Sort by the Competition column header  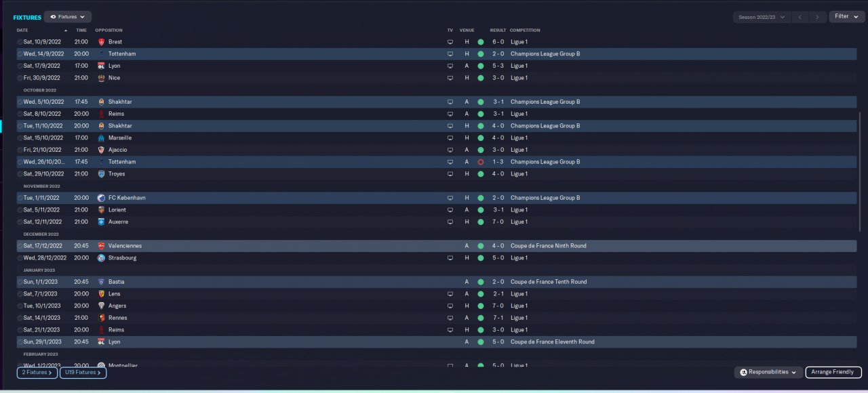[x=525, y=30]
